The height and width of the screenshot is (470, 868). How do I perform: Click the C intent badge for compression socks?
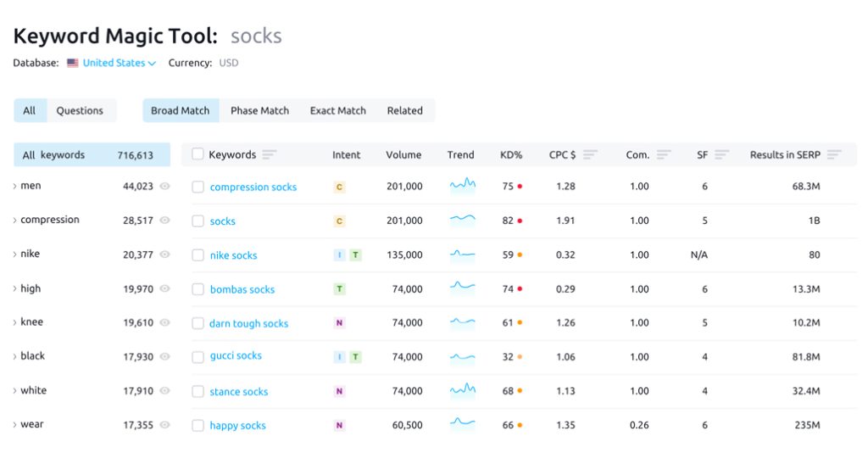point(339,187)
